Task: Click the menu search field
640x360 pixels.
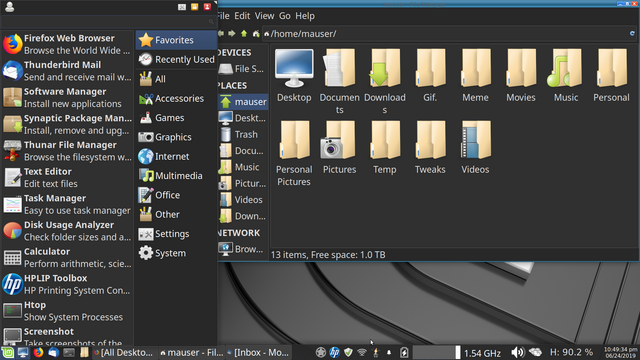Action: pos(108,22)
